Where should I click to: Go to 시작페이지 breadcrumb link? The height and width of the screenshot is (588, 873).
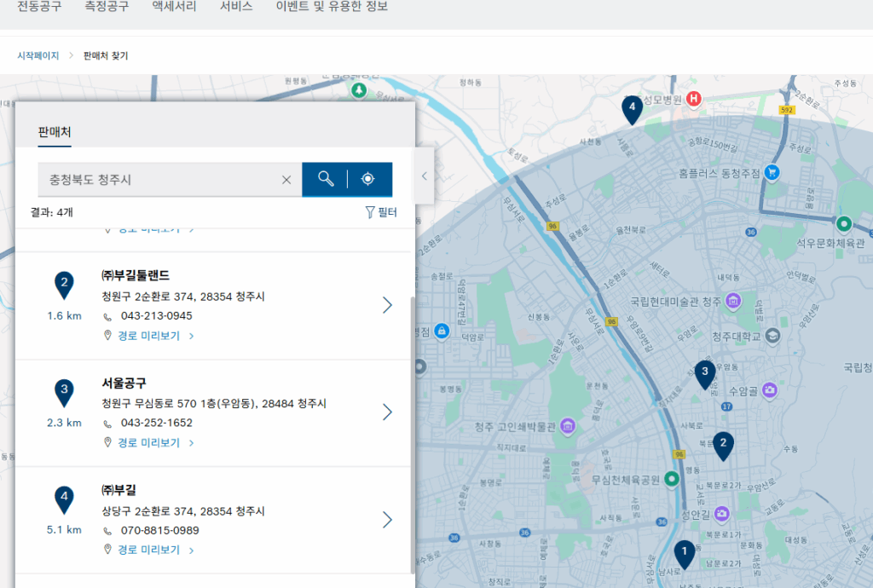click(38, 55)
